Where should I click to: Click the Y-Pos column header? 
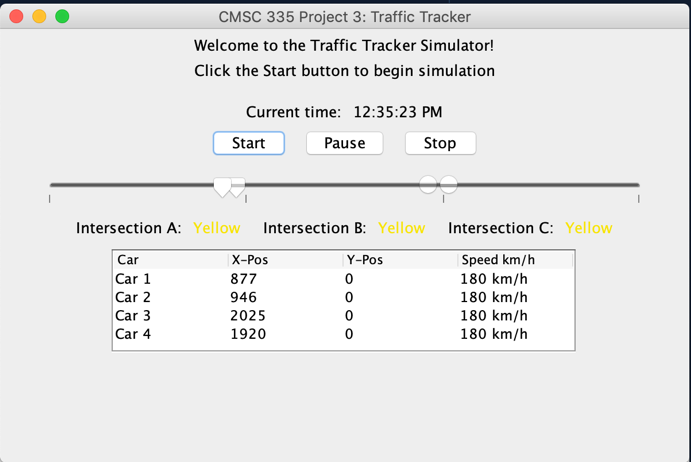coord(400,260)
